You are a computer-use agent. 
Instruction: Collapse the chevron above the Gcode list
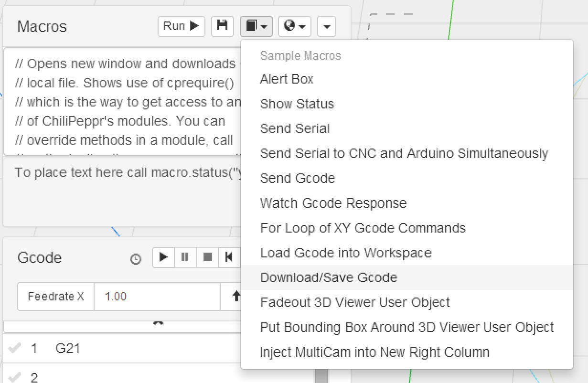(x=158, y=323)
